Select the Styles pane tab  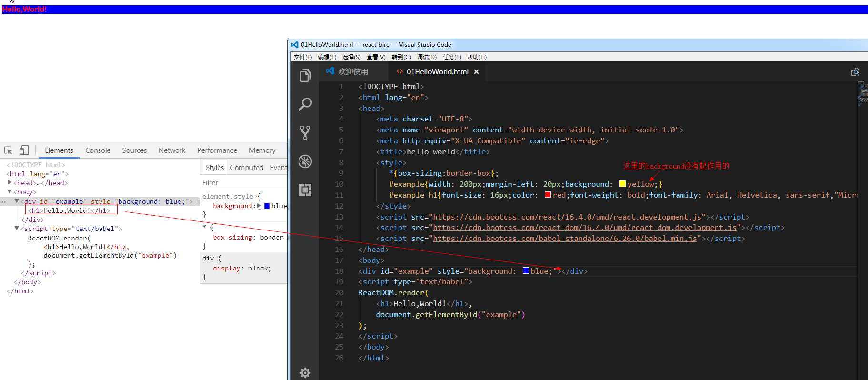pos(214,168)
